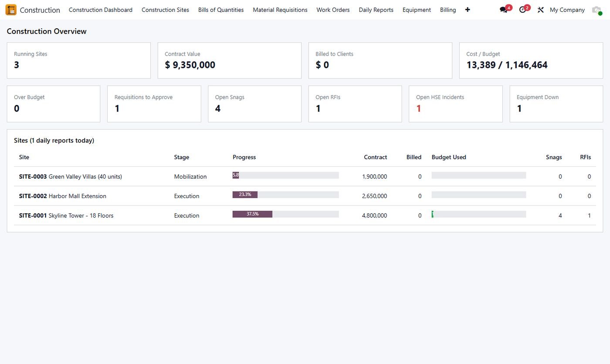Open the Billed to Clients card
Image resolution: width=610 pixels, height=364 pixels.
pyautogui.click(x=380, y=61)
